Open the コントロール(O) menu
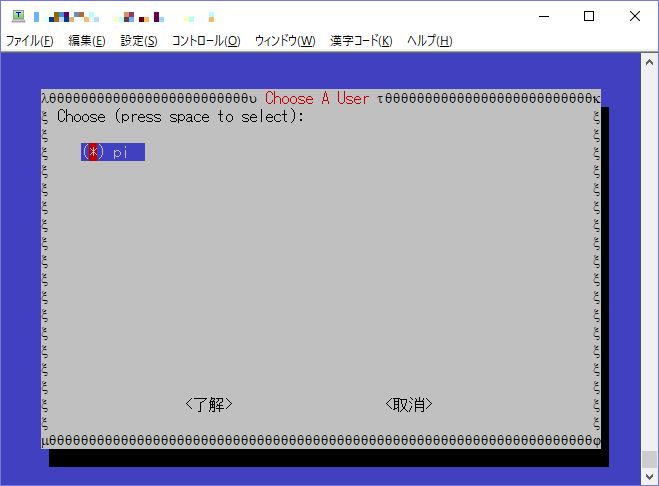This screenshot has height=486, width=659. tap(206, 41)
